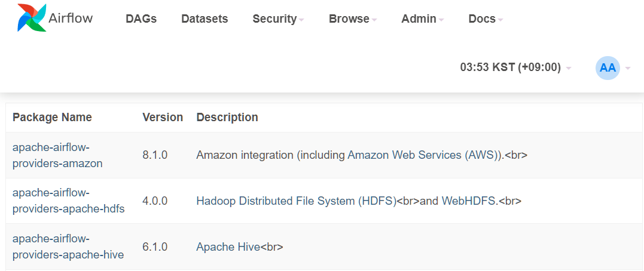Go to the DAGs page

[141, 19]
